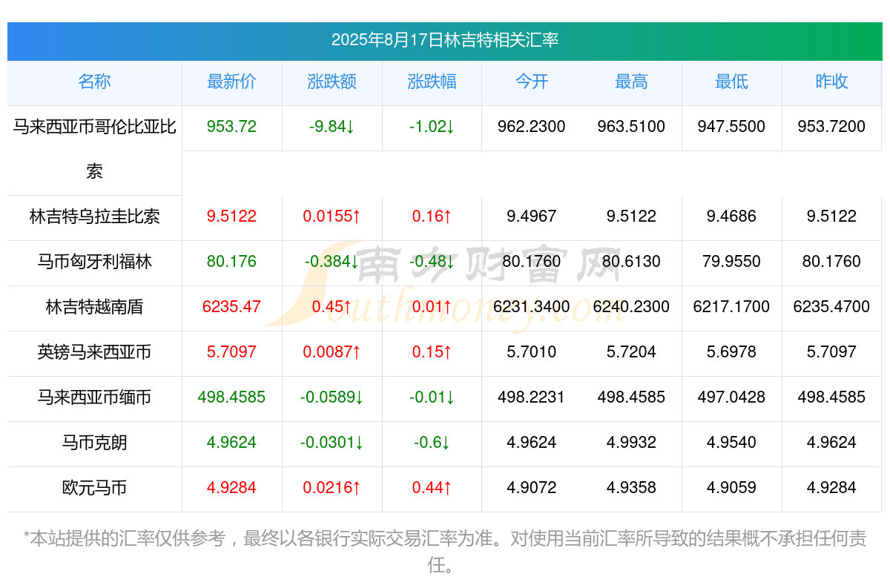Click latest price 9.5122 in red
Image resolution: width=890 pixels, height=588 pixels.
231,217
